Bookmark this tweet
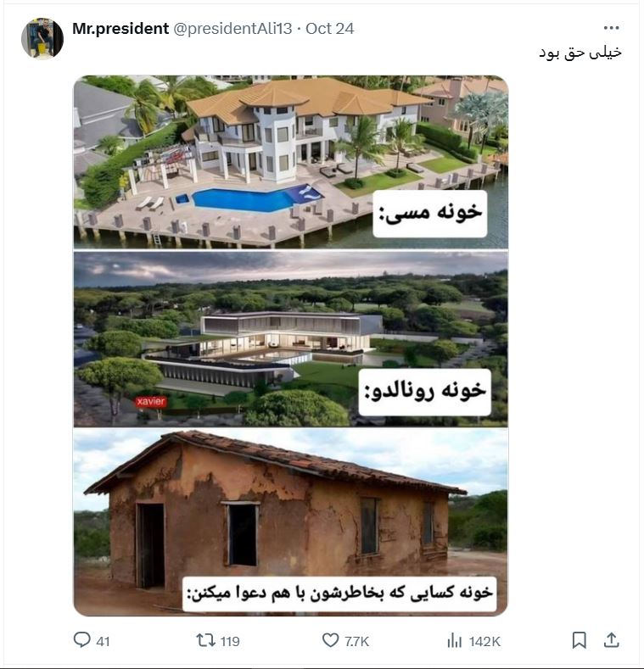Image resolution: width=644 pixels, height=669 pixels. click(x=579, y=640)
